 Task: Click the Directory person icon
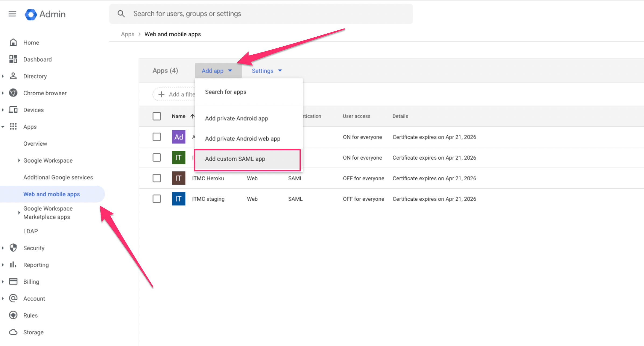(13, 76)
